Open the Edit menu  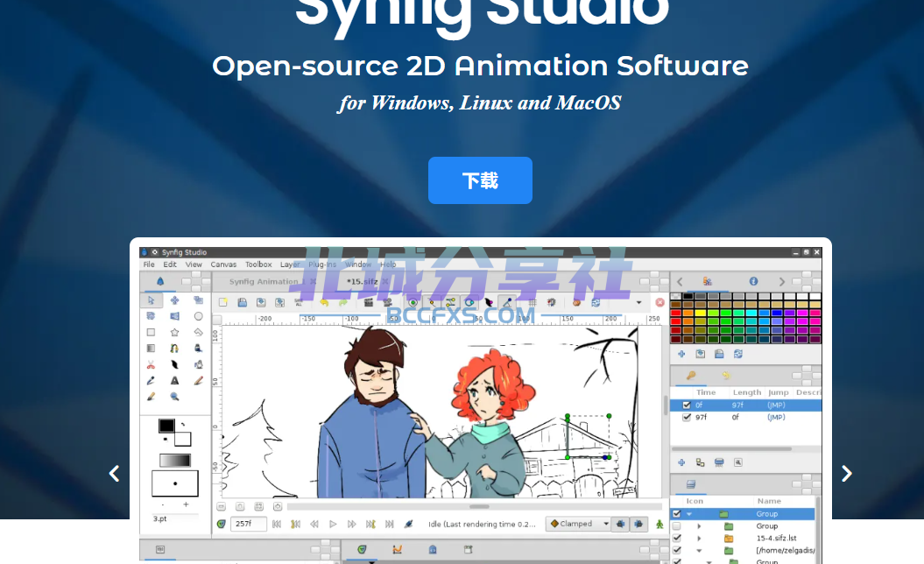[170, 264]
